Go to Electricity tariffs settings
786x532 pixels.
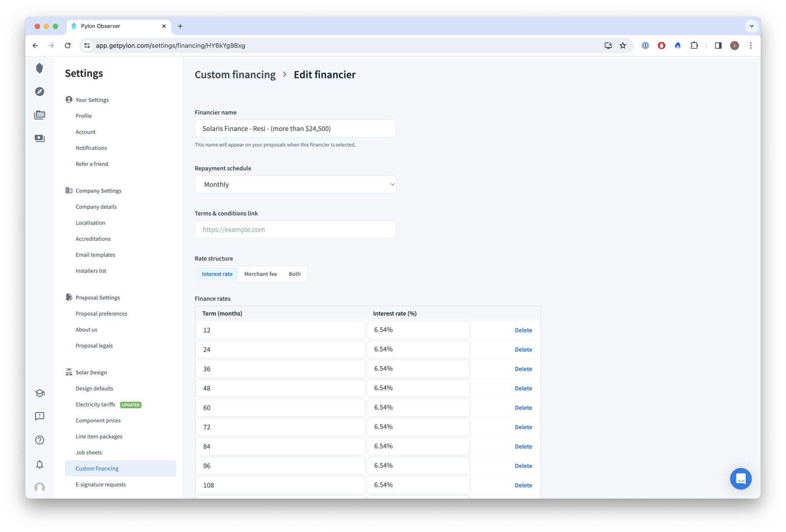(x=95, y=404)
